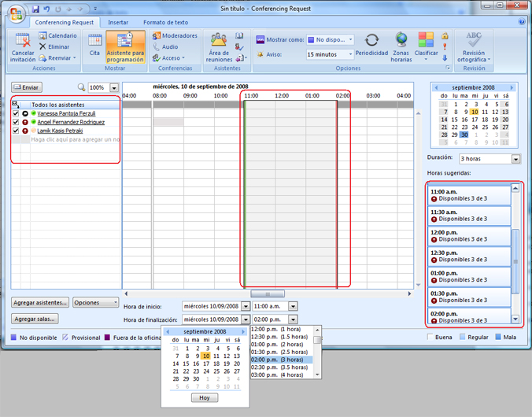Uncheck Vanessa Pantoja Ferzuli attendee checkbox
This screenshot has width=532, height=417.
coord(16,113)
